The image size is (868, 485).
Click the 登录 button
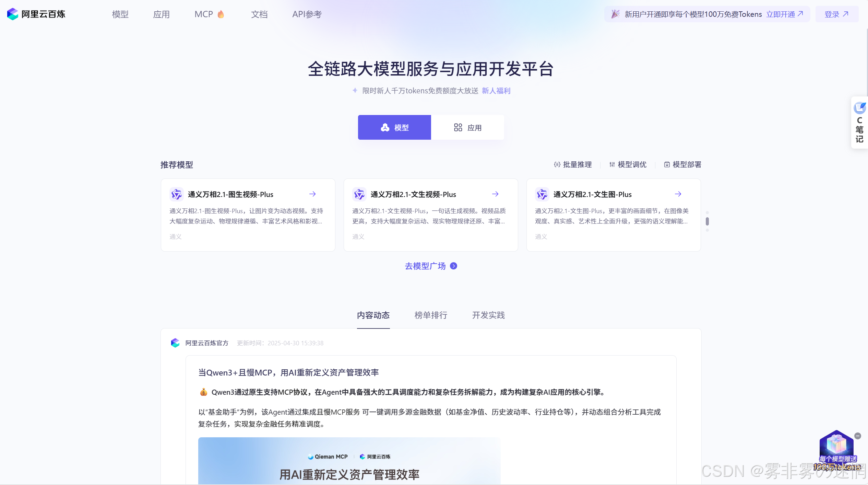[x=836, y=14]
